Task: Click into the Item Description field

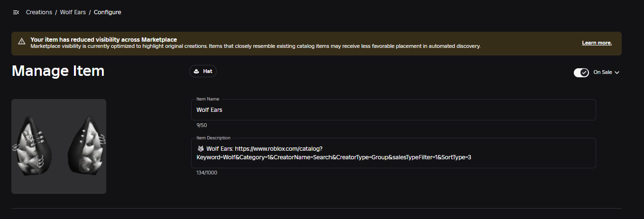Action: click(393, 153)
